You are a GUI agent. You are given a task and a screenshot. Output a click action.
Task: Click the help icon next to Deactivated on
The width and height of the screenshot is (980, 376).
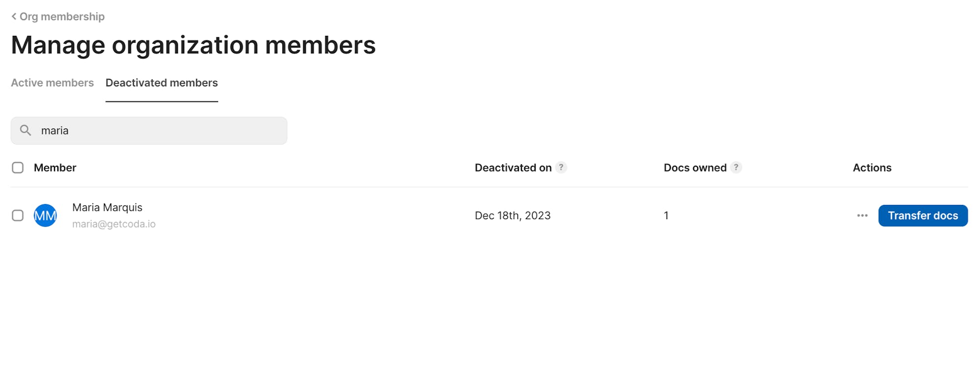(x=561, y=167)
